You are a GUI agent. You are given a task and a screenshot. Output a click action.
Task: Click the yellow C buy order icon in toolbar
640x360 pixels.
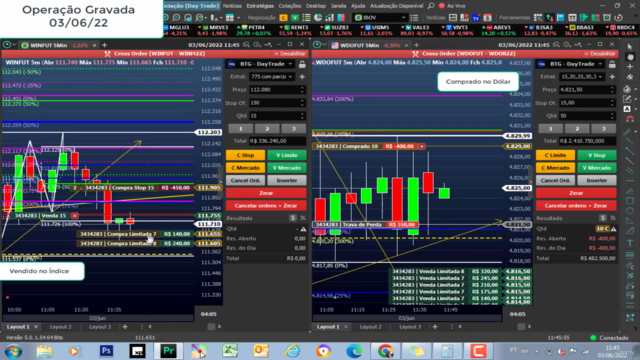(283, 18)
